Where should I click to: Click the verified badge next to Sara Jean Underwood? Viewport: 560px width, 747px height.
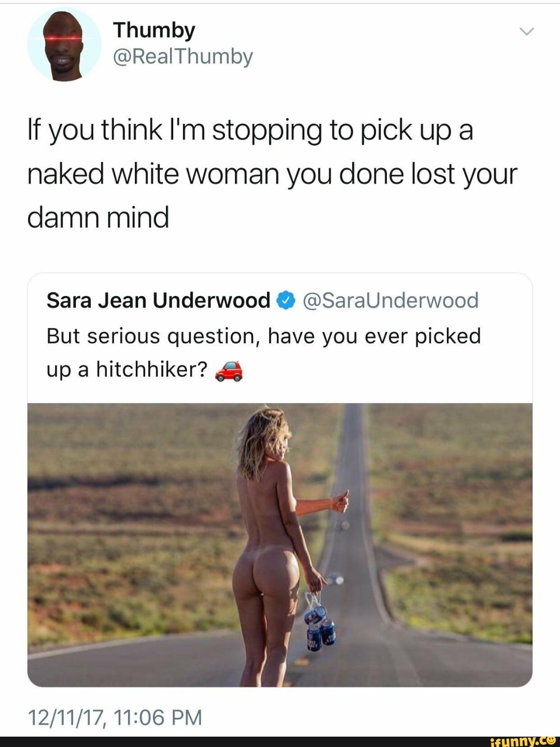(286, 301)
